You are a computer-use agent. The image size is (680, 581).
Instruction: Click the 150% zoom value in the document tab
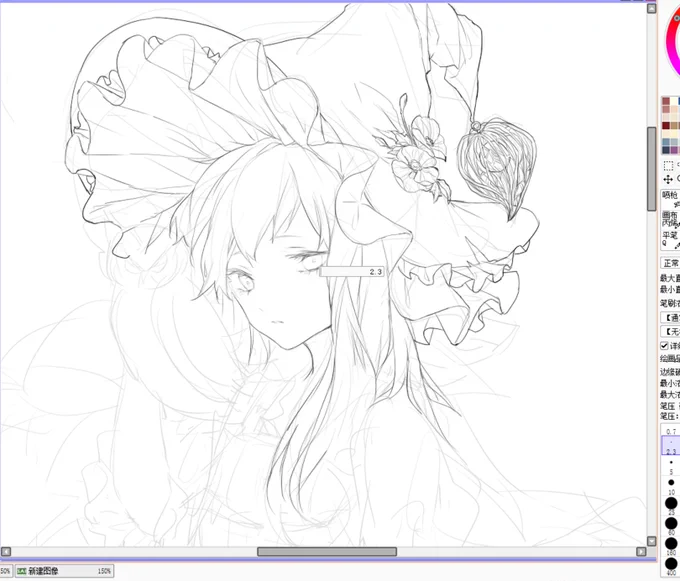104,571
